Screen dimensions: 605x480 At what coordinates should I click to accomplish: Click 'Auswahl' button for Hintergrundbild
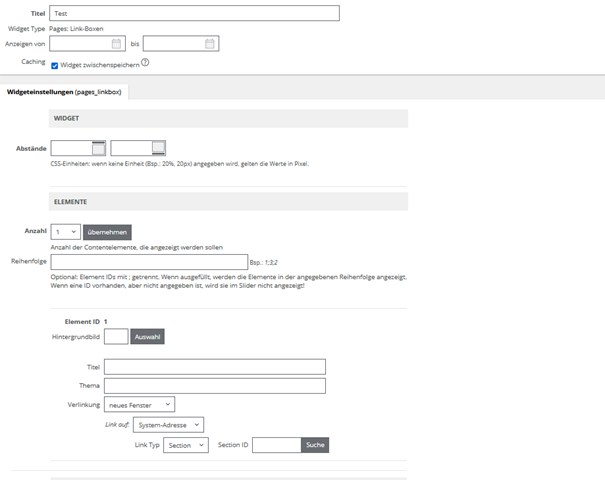pyautogui.click(x=147, y=337)
